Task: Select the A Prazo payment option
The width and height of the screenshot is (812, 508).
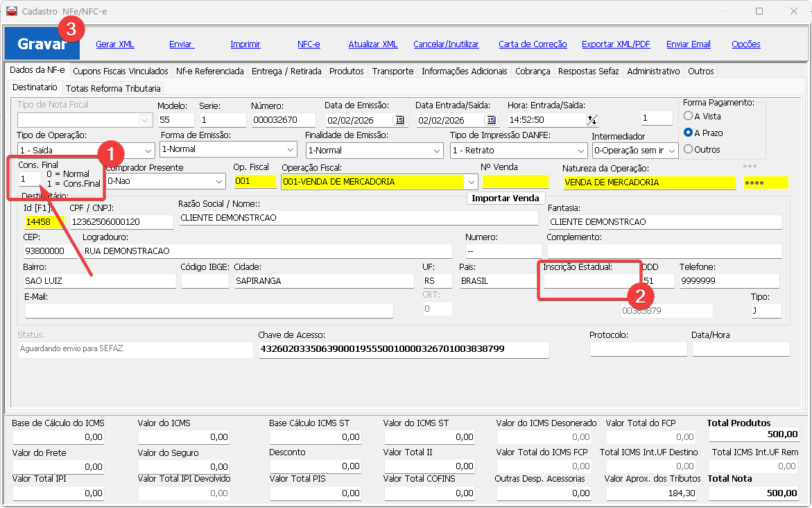Action: (x=689, y=133)
